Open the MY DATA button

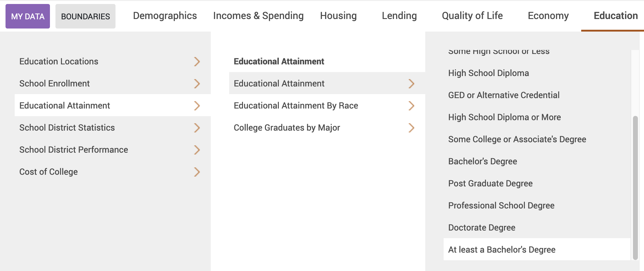(28, 16)
